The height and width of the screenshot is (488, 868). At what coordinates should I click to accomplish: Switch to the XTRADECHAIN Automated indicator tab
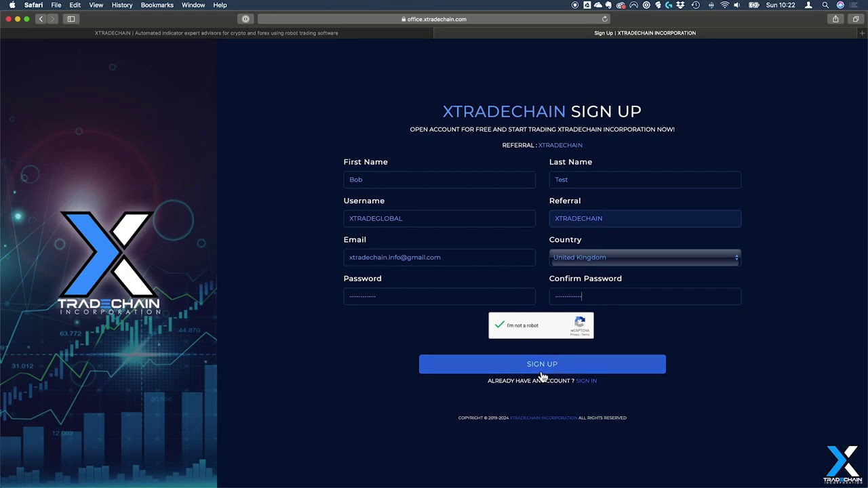point(216,33)
